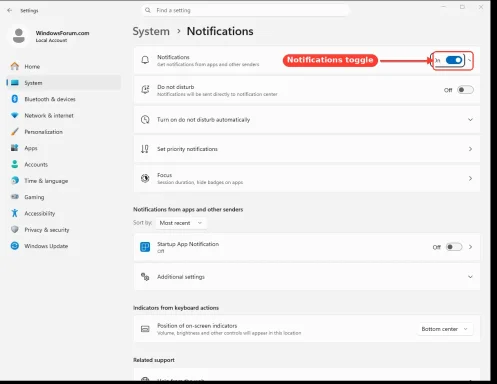497x384 pixels.
Task: Click the Privacy & security shield icon
Action: [15, 229]
